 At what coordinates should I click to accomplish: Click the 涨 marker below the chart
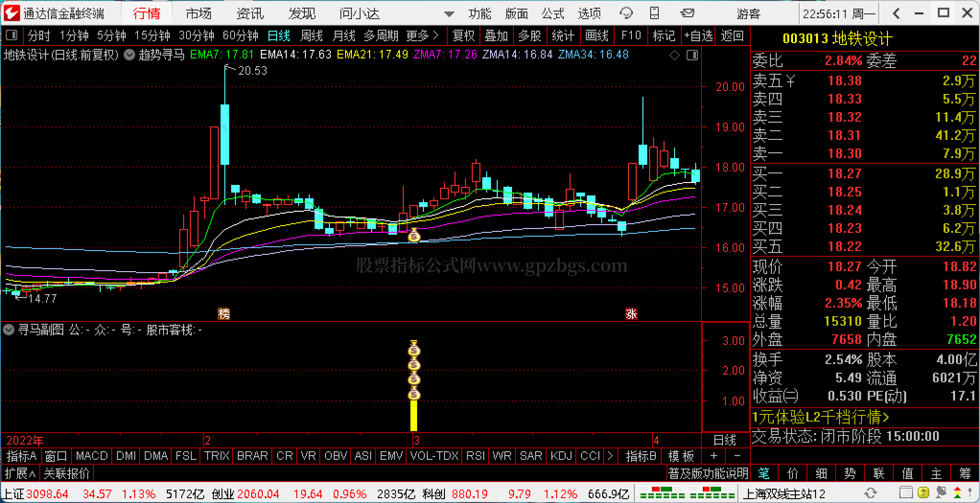coord(631,314)
